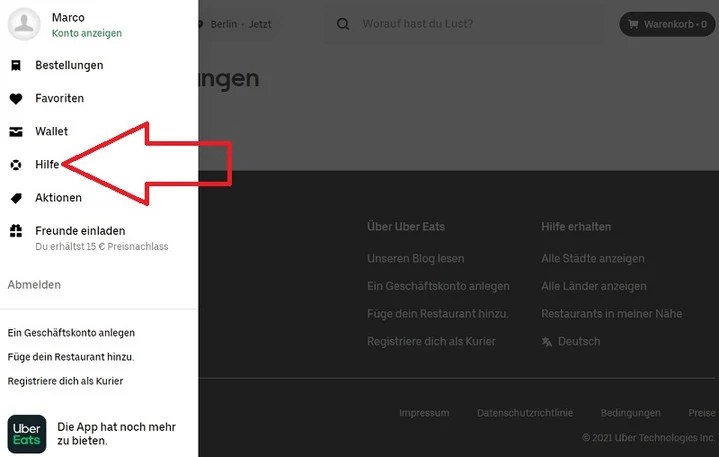
Task: Open Bestellungen in the sidebar
Action: click(69, 66)
